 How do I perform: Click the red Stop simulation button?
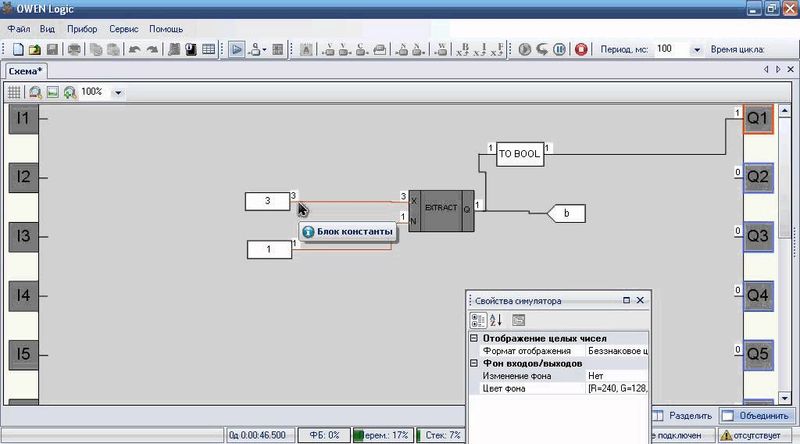coord(582,49)
